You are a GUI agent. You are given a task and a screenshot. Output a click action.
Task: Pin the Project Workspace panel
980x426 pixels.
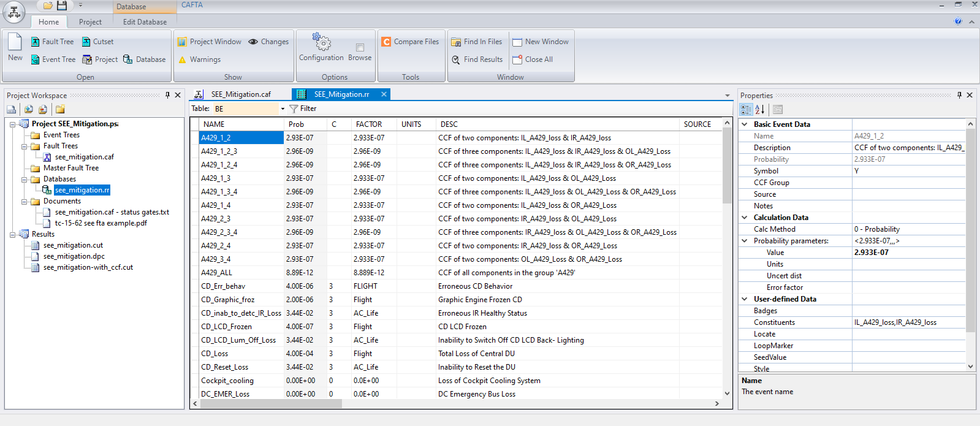[167, 95]
